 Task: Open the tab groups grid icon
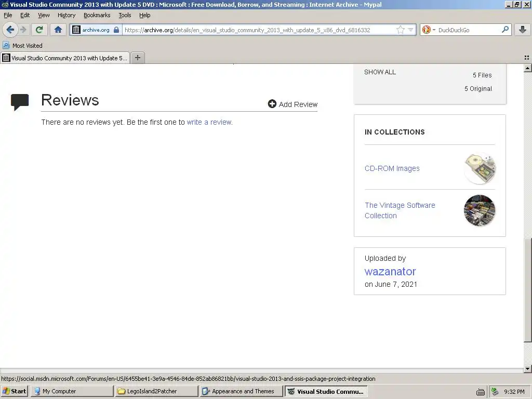tap(527, 58)
